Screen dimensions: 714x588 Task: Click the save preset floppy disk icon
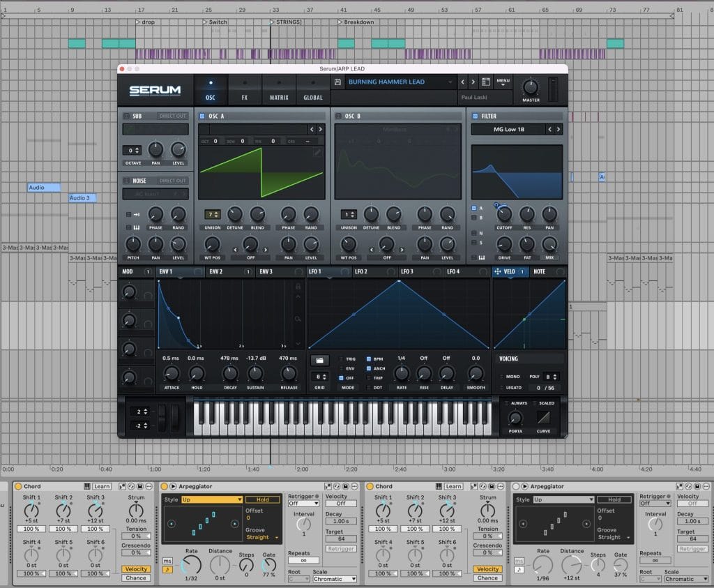(x=338, y=82)
